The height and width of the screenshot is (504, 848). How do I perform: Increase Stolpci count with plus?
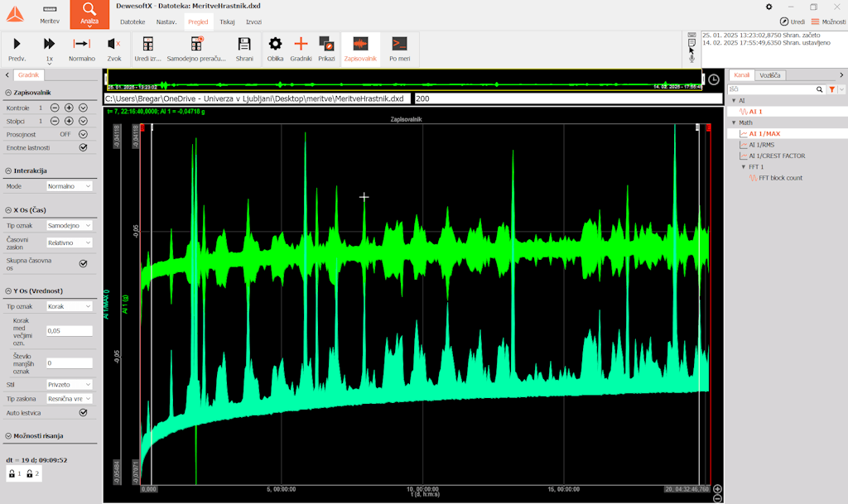69,122
